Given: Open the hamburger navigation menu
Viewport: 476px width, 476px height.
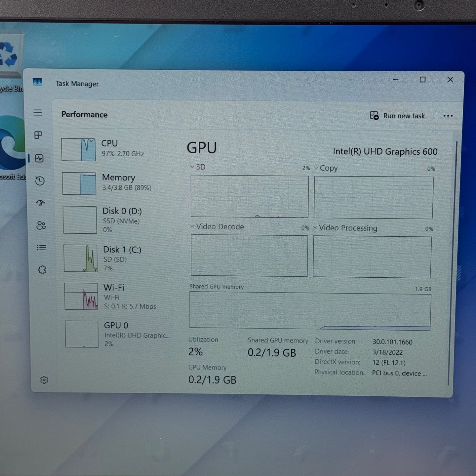Looking at the screenshot, I should [38, 113].
